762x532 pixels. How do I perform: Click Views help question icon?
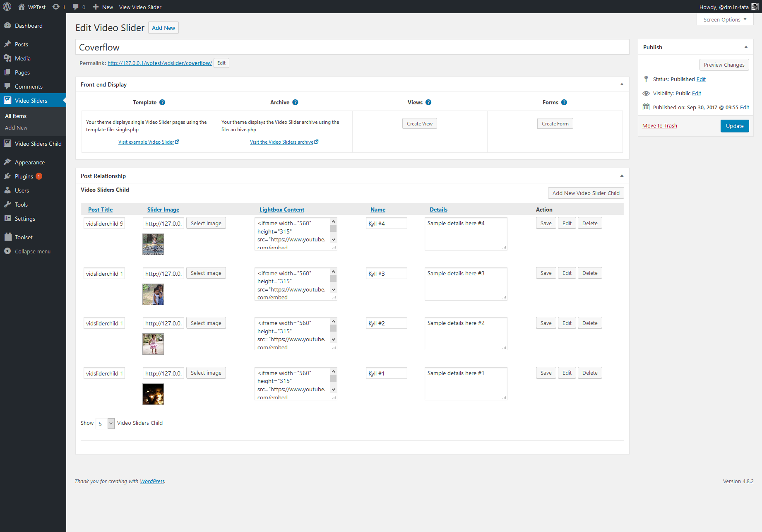pos(428,102)
